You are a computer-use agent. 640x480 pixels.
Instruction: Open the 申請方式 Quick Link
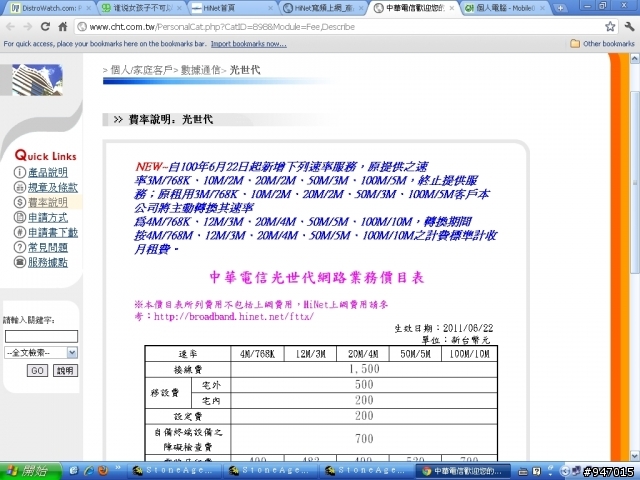tap(48, 217)
